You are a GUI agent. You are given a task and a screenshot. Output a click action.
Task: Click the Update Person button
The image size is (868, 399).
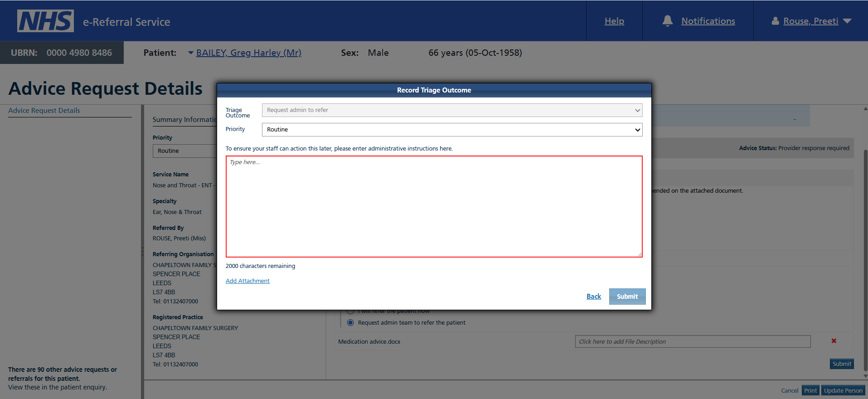pos(843,390)
